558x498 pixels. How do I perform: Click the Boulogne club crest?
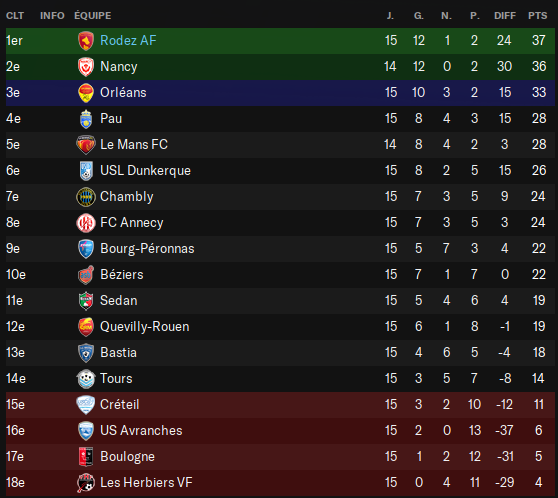click(86, 456)
